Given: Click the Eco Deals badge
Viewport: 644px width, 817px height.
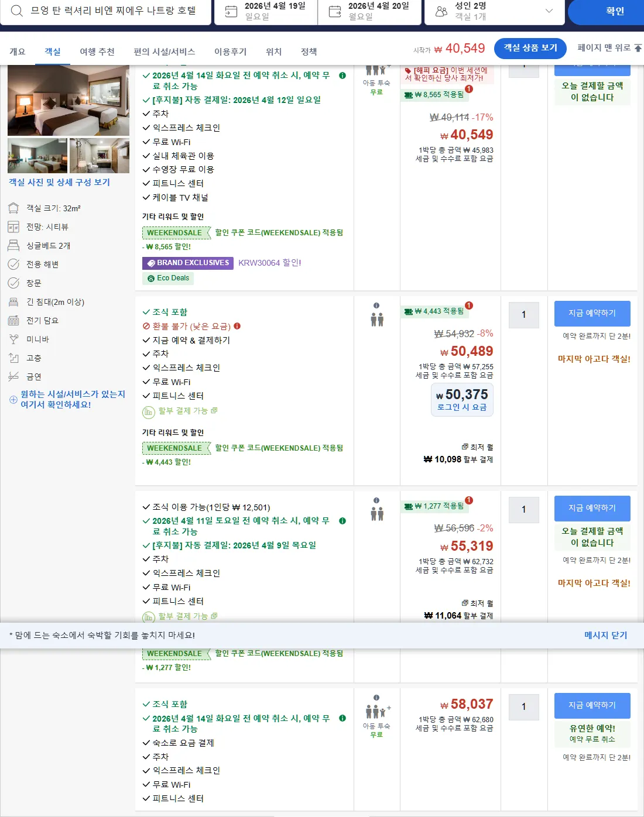Looking at the screenshot, I should (x=168, y=279).
